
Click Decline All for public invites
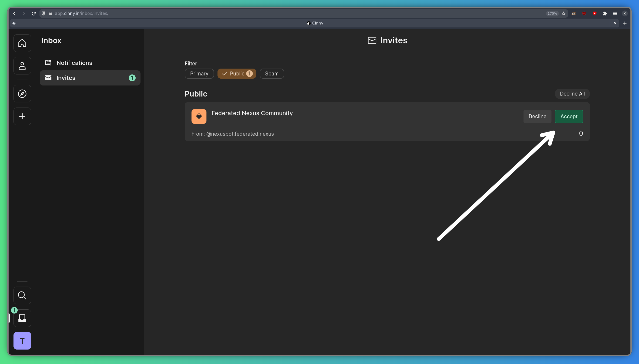pyautogui.click(x=572, y=94)
